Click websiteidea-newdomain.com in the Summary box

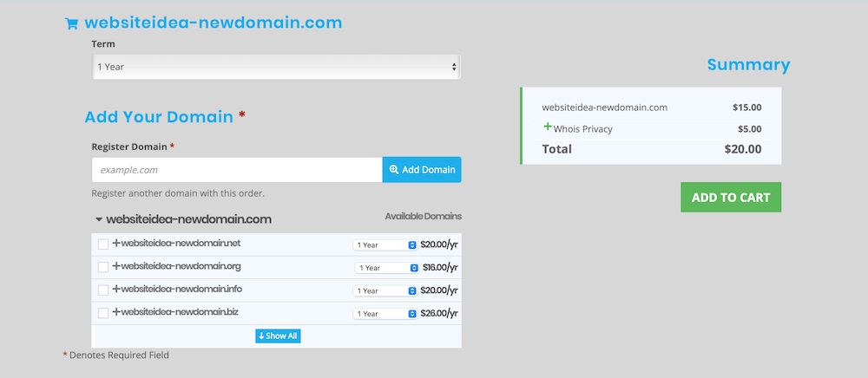tap(604, 108)
